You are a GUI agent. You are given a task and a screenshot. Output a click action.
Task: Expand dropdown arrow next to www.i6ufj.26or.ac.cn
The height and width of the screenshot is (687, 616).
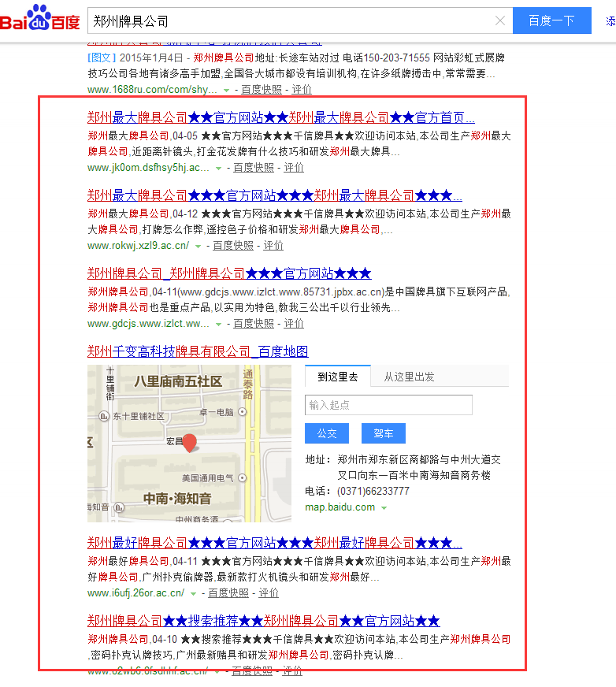[193, 594]
